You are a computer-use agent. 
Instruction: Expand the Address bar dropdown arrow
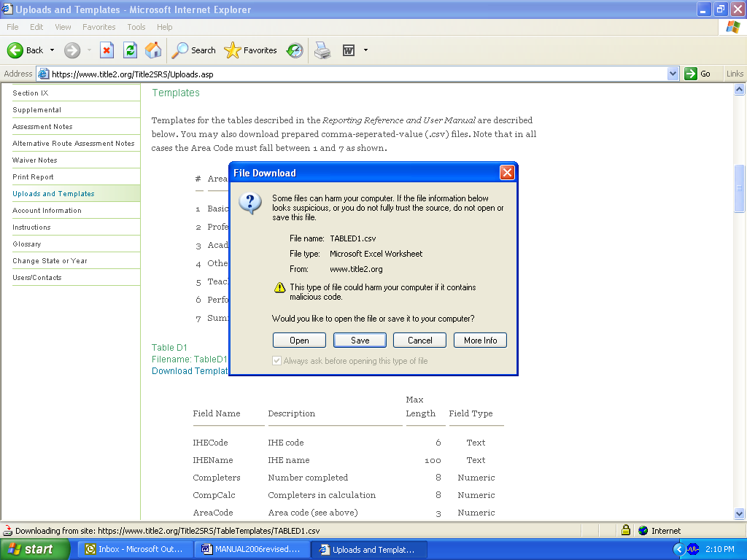point(673,74)
